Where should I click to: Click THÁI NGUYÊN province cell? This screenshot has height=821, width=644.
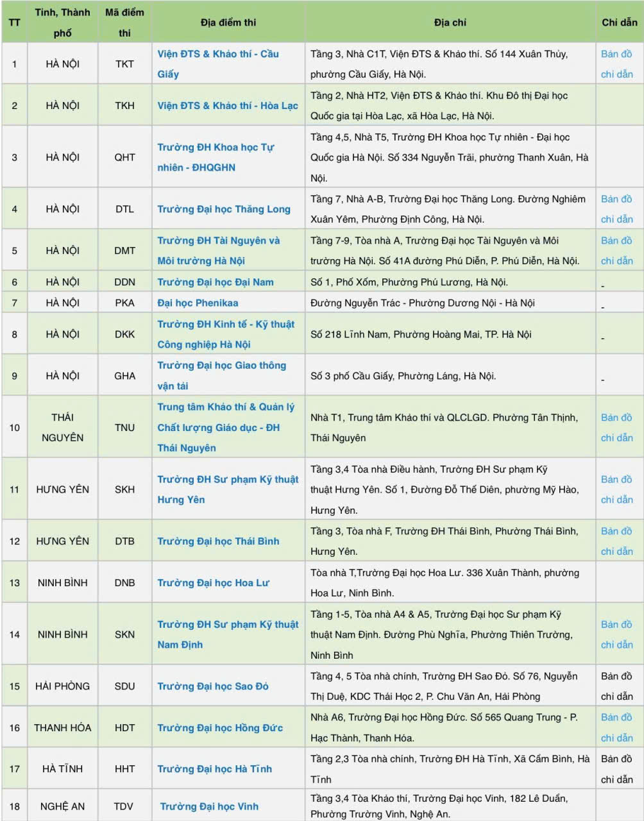point(63,427)
